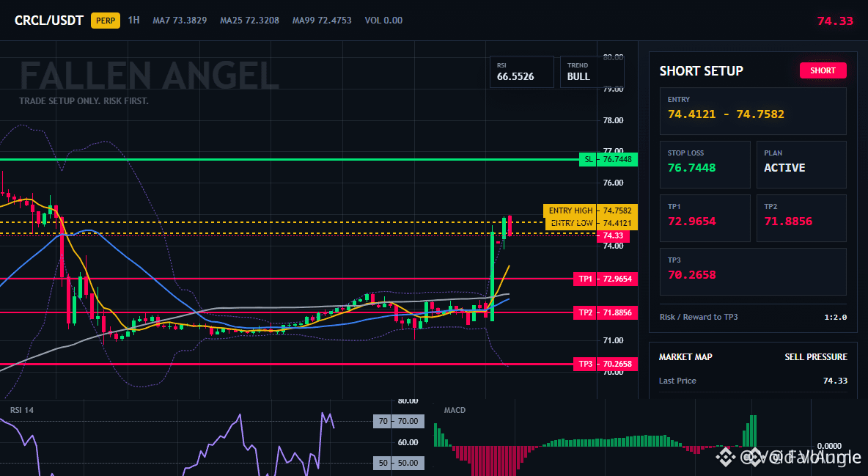This screenshot has height=476, width=868.
Task: Click the CRCL/USDT pair title
Action: click(48, 21)
